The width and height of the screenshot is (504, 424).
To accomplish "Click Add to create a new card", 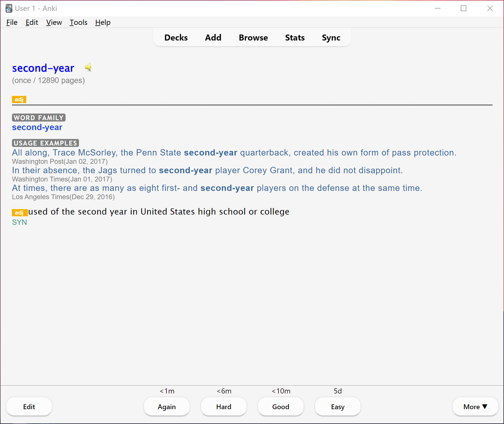I will [x=213, y=38].
